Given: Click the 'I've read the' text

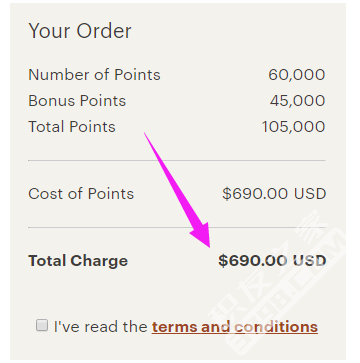Looking at the screenshot, I should (101, 327).
